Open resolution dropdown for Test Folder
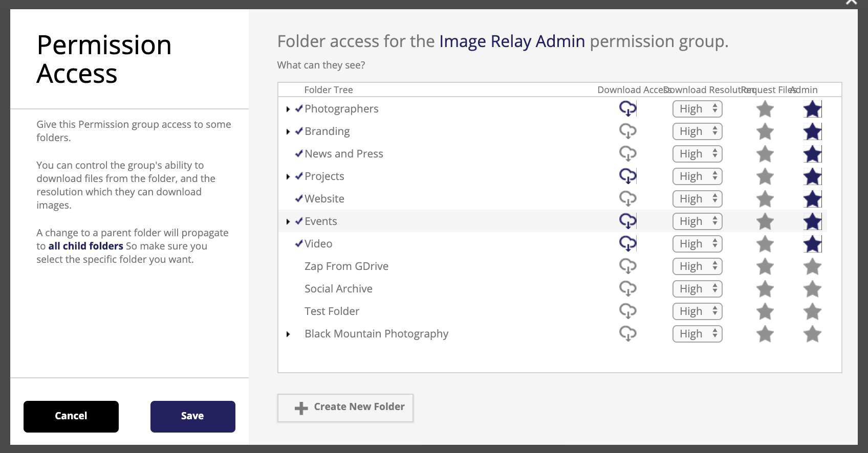 tap(698, 311)
